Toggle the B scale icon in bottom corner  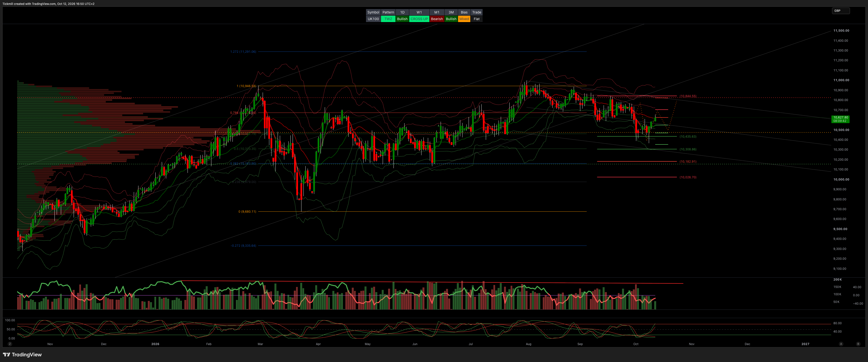pos(858,344)
